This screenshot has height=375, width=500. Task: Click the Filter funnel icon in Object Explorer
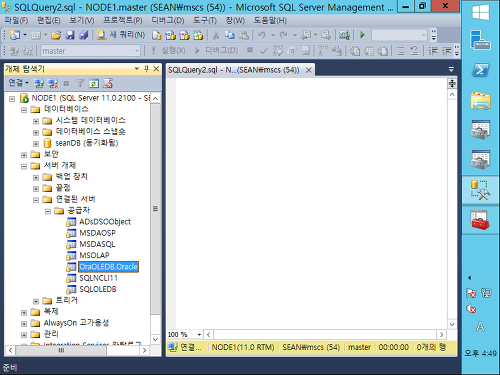click(80, 83)
